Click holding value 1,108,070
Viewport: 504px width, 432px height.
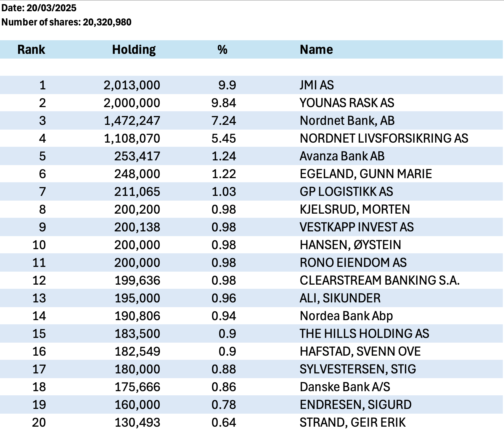[x=132, y=138]
